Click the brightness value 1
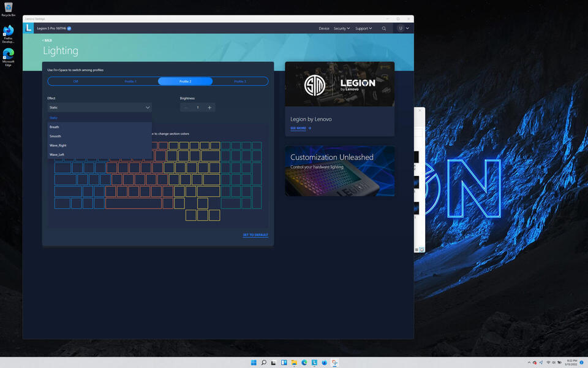Viewport: 588px width, 368px height. [x=198, y=108]
